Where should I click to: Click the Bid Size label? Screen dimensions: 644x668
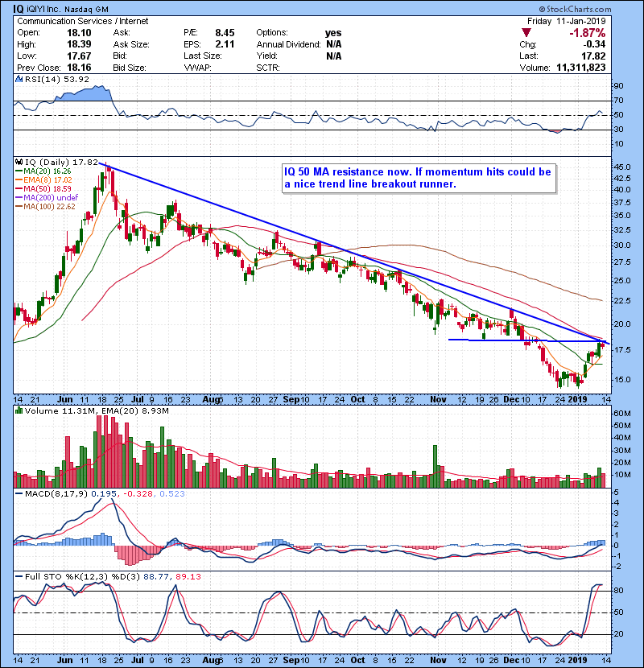[x=130, y=68]
